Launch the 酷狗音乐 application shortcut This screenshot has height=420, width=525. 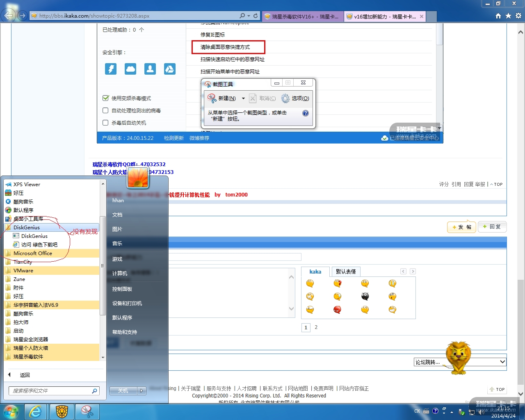point(52,201)
